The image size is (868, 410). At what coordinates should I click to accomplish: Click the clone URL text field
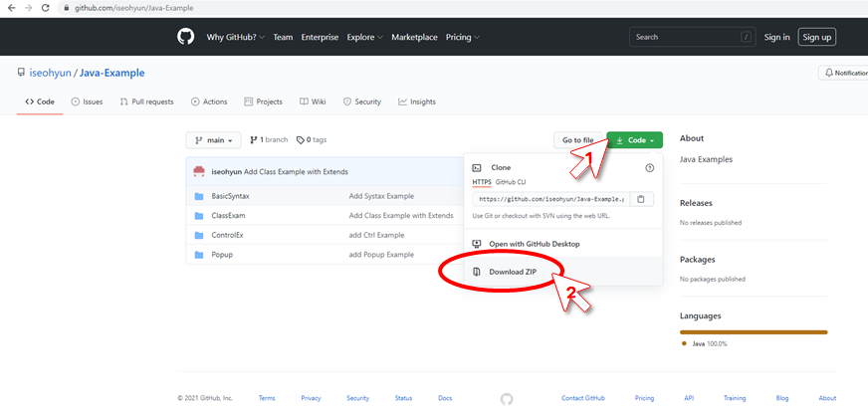tap(551, 199)
